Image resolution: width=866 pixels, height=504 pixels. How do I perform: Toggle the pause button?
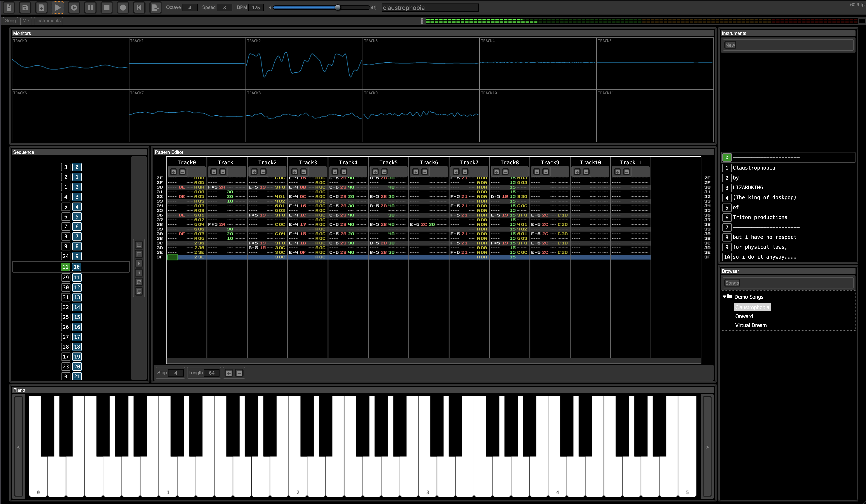[90, 7]
